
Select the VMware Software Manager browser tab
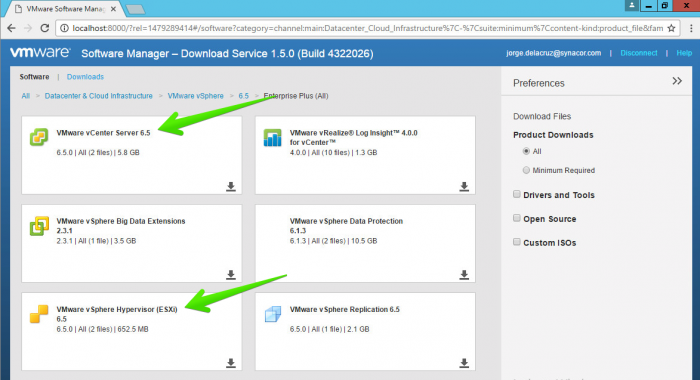(65, 9)
